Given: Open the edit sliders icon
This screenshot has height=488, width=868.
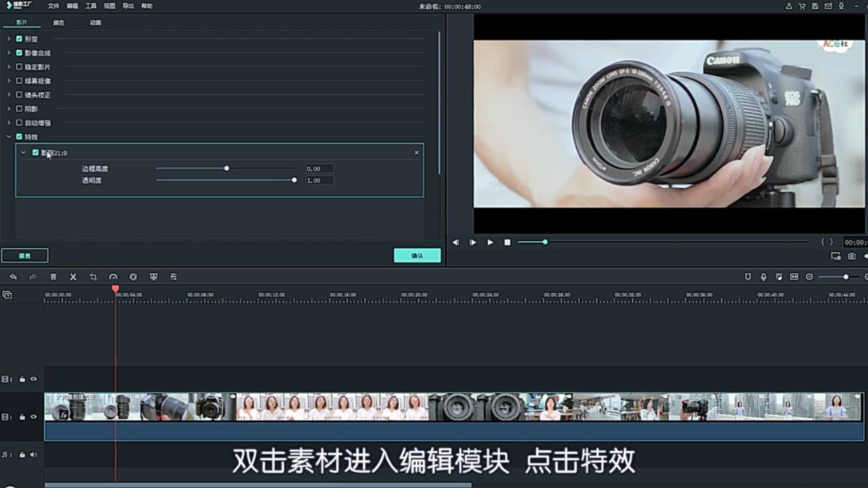Looking at the screenshot, I should point(174,277).
